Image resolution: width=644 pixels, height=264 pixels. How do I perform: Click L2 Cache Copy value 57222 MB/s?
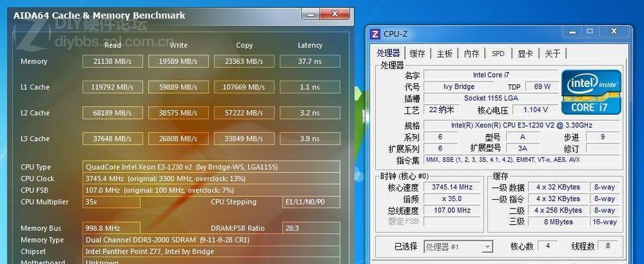pyautogui.click(x=244, y=113)
